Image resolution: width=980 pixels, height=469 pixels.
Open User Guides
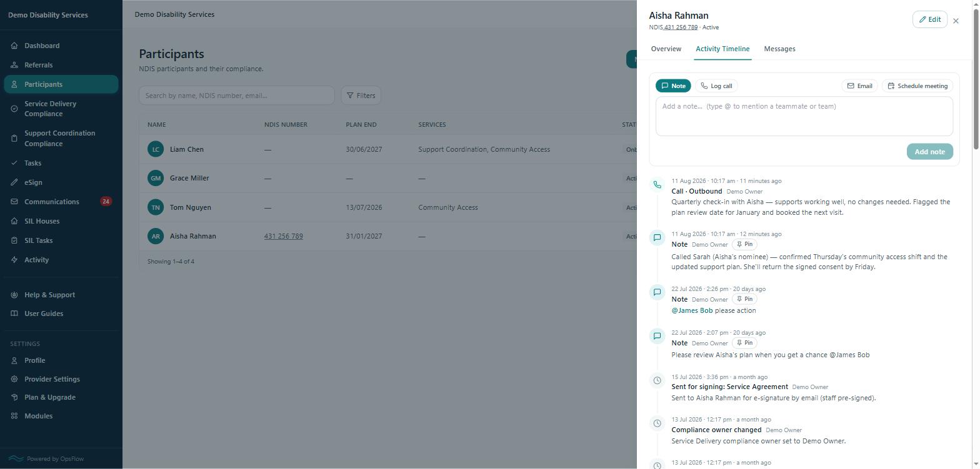coord(61,313)
